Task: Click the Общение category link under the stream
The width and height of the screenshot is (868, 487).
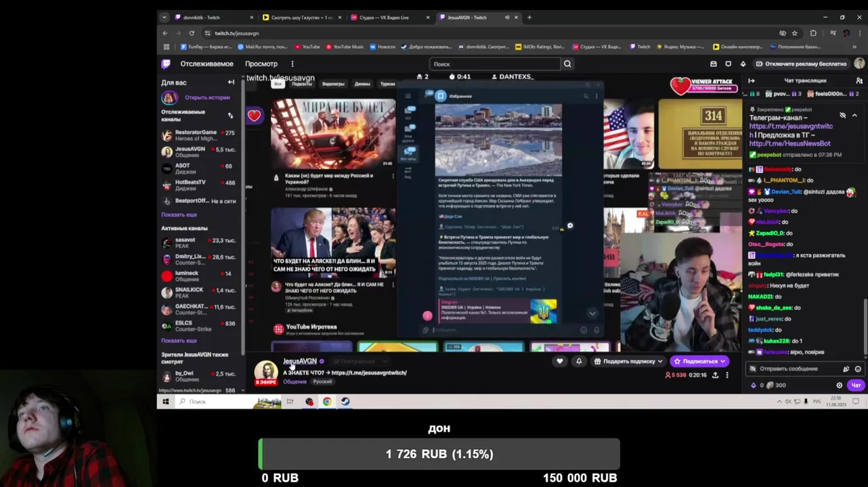Action: click(295, 381)
